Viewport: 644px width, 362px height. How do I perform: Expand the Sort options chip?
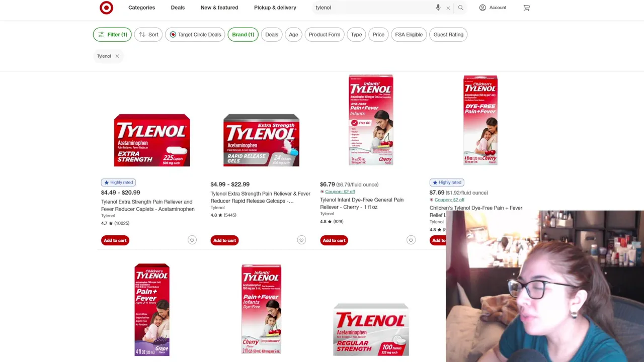(x=148, y=35)
